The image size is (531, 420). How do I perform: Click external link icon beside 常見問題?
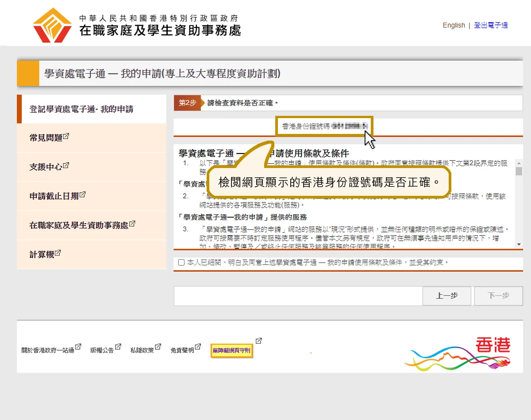[66, 136]
